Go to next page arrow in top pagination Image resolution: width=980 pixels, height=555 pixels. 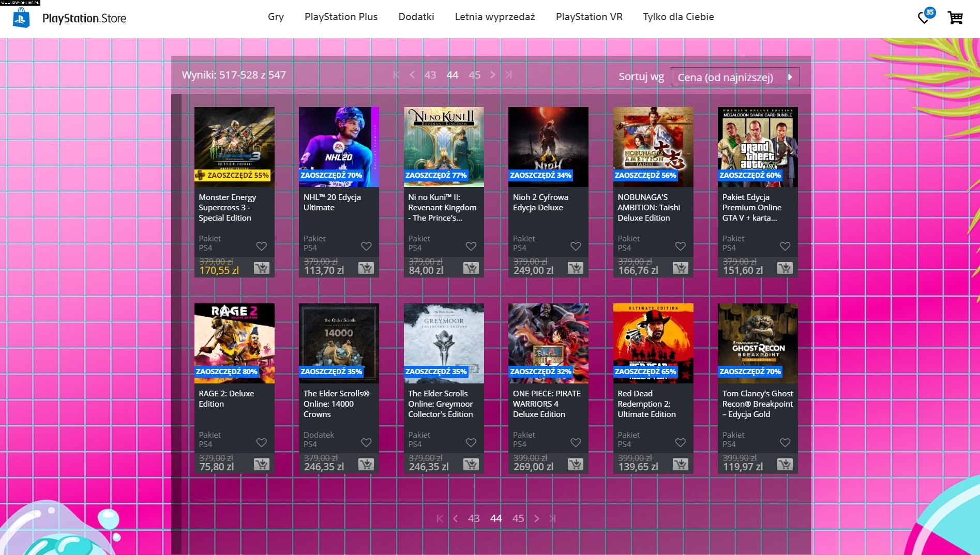pos(493,75)
